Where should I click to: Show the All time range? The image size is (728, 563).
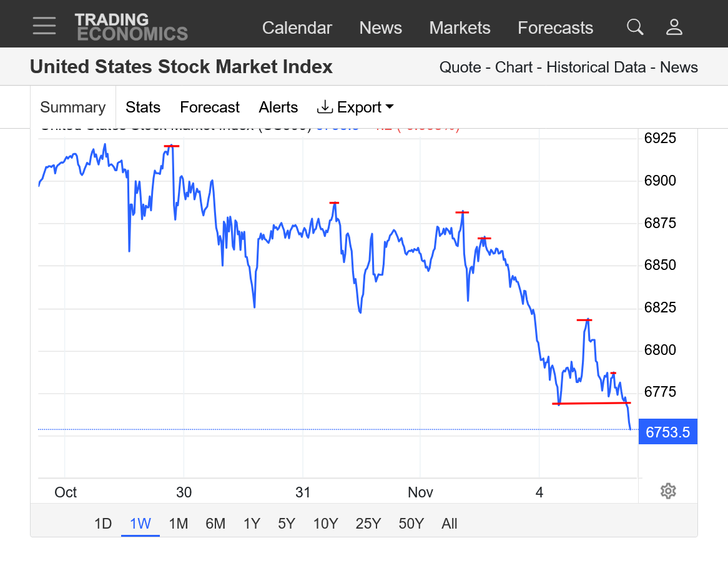[x=450, y=524]
